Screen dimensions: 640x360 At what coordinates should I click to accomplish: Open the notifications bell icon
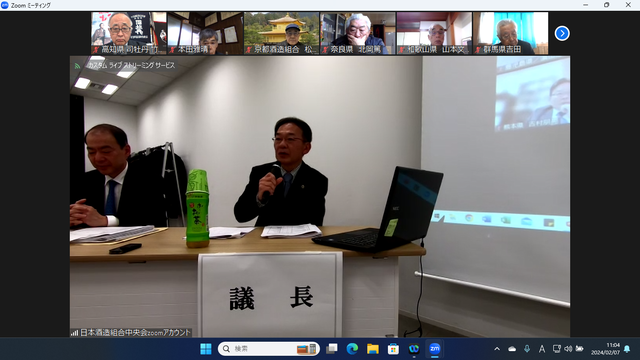coord(627,349)
